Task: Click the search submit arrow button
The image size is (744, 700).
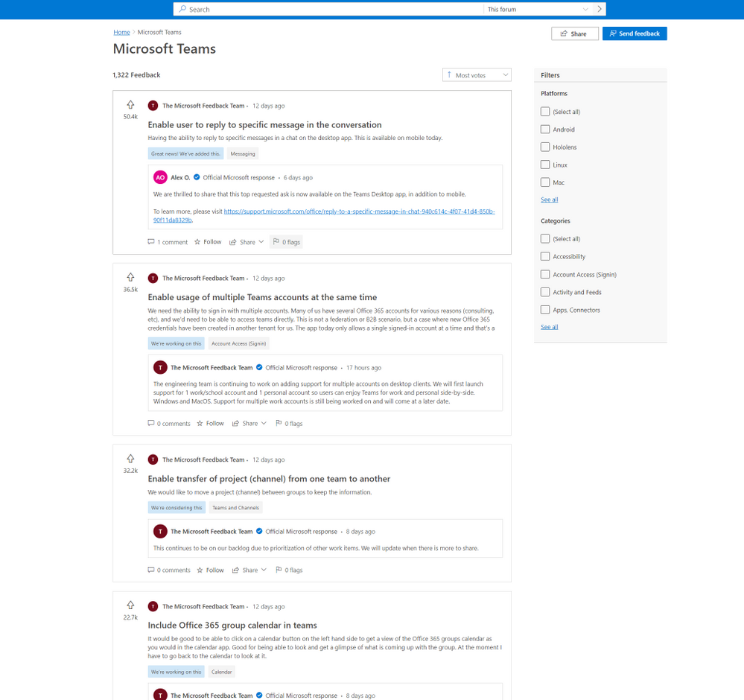Action: (600, 9)
